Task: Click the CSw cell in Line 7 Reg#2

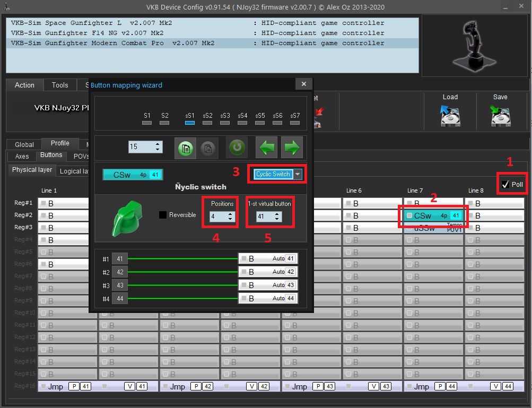Action: coord(433,215)
